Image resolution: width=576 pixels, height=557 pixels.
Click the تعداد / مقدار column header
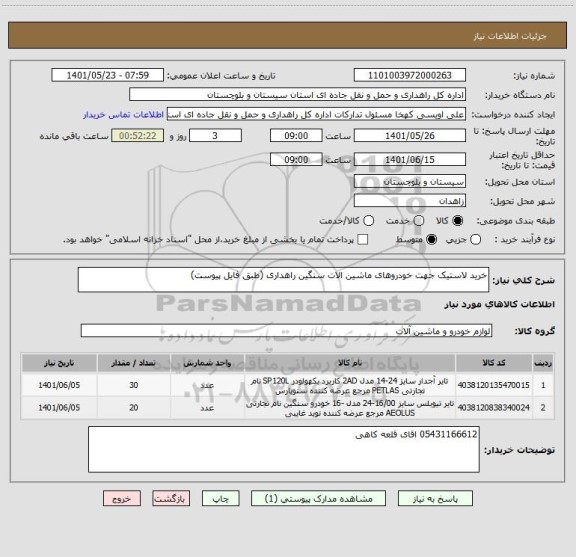pyautogui.click(x=133, y=363)
